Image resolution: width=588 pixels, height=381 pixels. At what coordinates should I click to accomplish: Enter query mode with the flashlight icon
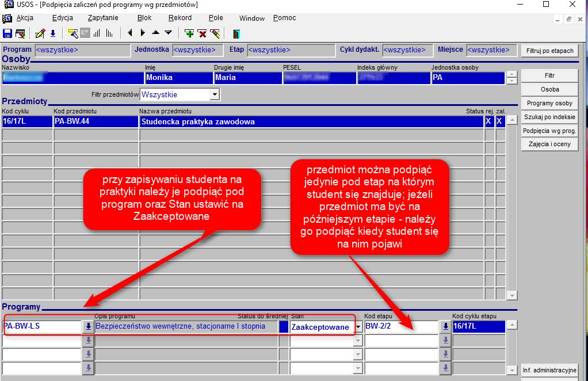click(x=73, y=34)
